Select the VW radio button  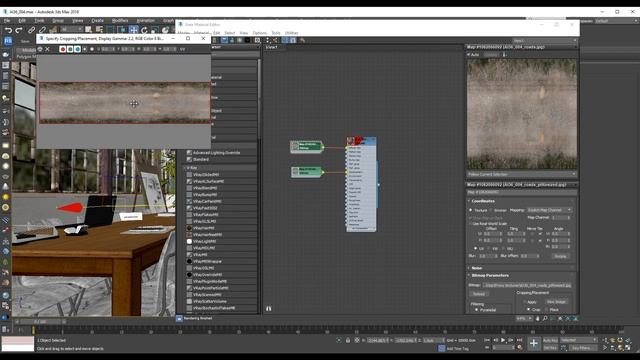(489, 248)
